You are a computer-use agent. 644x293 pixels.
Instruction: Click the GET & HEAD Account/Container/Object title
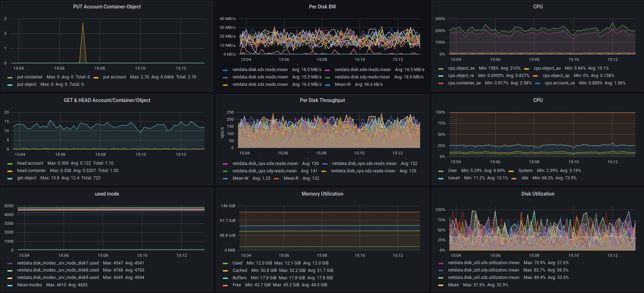point(107,100)
